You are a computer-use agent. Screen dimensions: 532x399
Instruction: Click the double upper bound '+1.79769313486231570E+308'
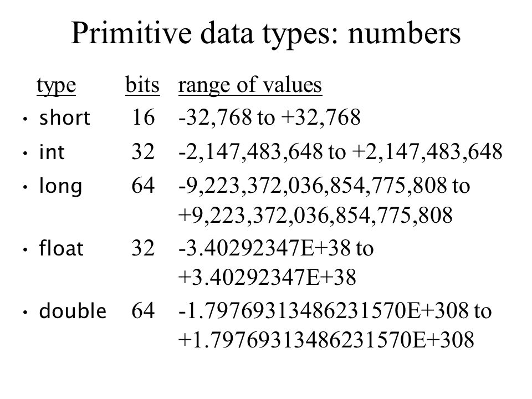(326, 340)
